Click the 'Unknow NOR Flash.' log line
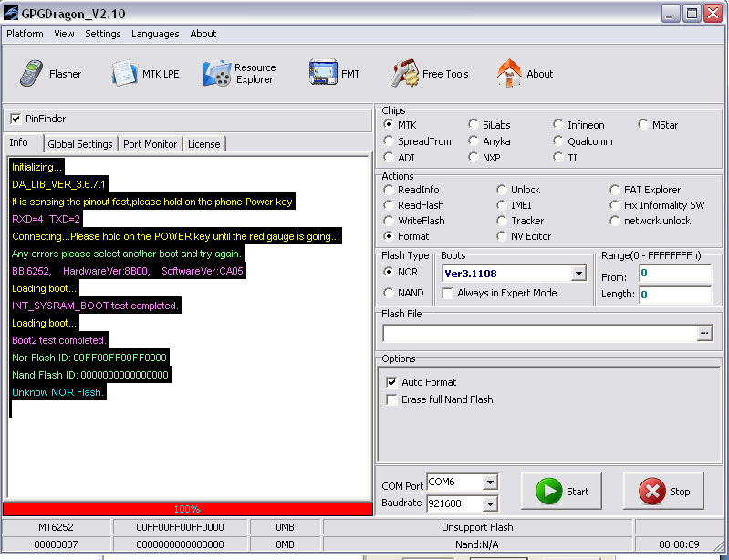The height and width of the screenshot is (560, 729). tap(58, 392)
